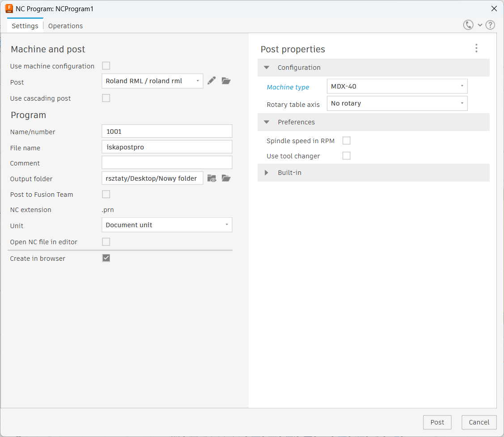This screenshot has width=504, height=437.
Task: Browse for a post with the folder icon
Action: click(226, 81)
